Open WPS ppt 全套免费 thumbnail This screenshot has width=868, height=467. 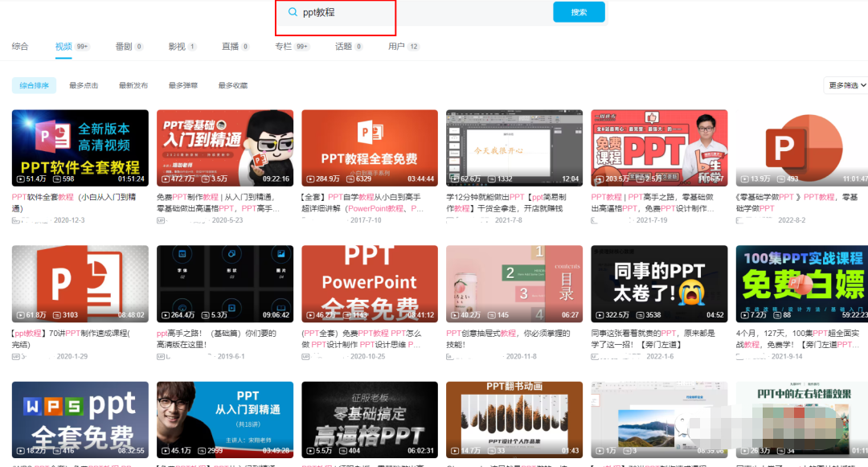[80, 420]
